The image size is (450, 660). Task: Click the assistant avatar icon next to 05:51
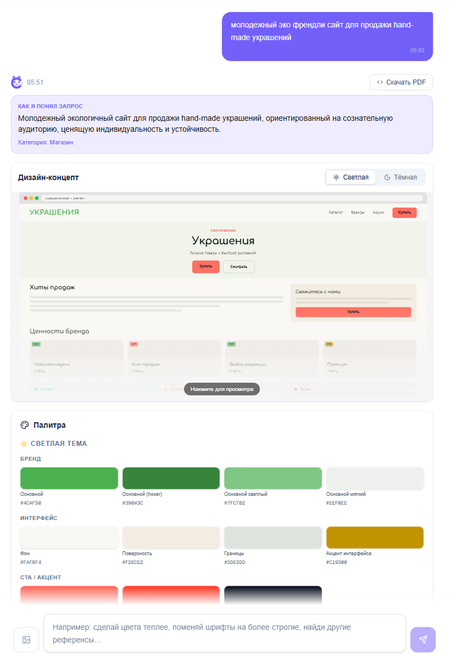(16, 82)
